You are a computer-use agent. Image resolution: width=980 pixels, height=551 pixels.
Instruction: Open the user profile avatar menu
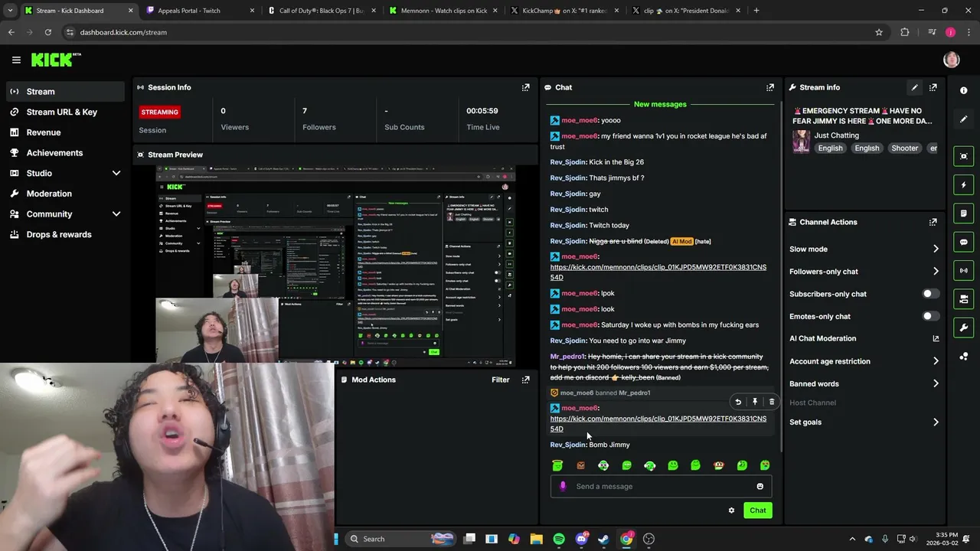952,60
